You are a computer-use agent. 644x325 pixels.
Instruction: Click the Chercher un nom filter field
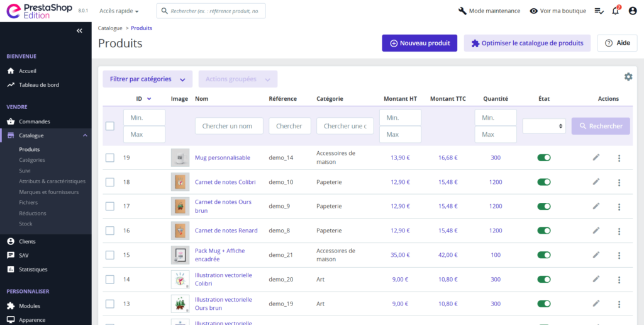tap(229, 126)
